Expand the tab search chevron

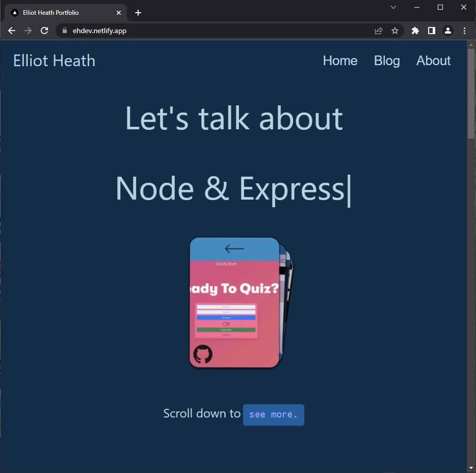[393, 7]
